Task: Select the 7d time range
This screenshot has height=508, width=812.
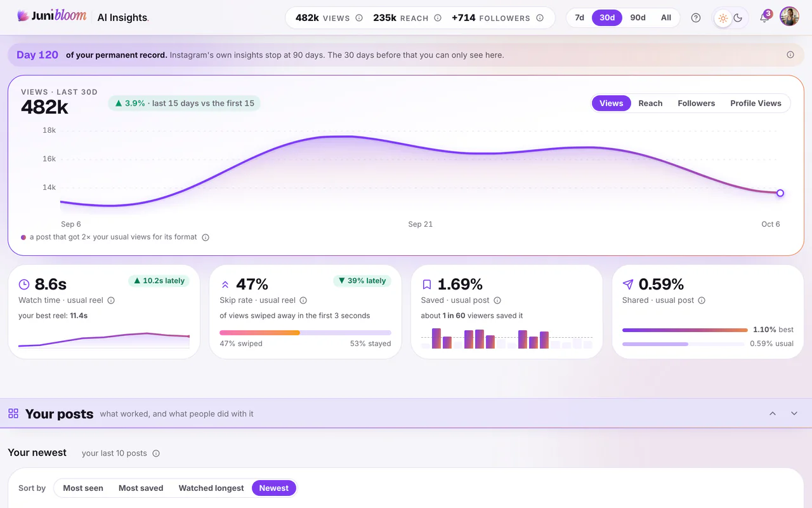Action: 579,18
